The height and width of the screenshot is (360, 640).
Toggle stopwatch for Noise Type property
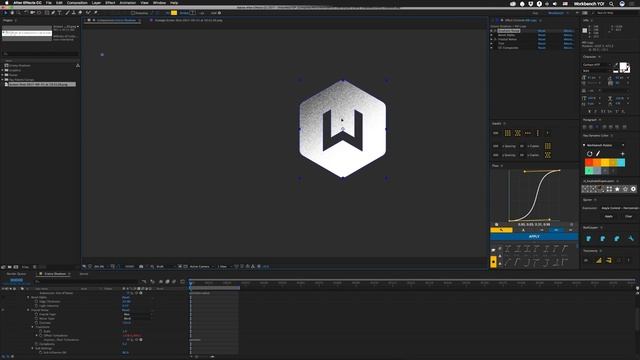pyautogui.click(x=36, y=318)
